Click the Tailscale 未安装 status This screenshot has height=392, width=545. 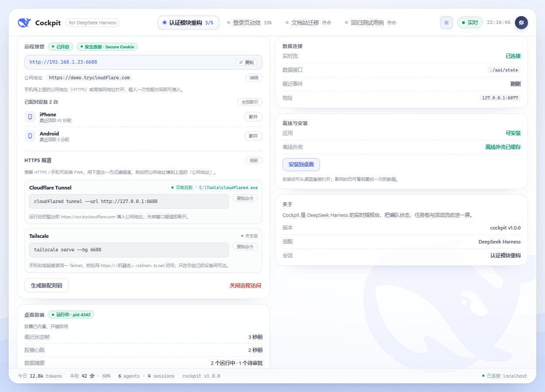[249, 236]
